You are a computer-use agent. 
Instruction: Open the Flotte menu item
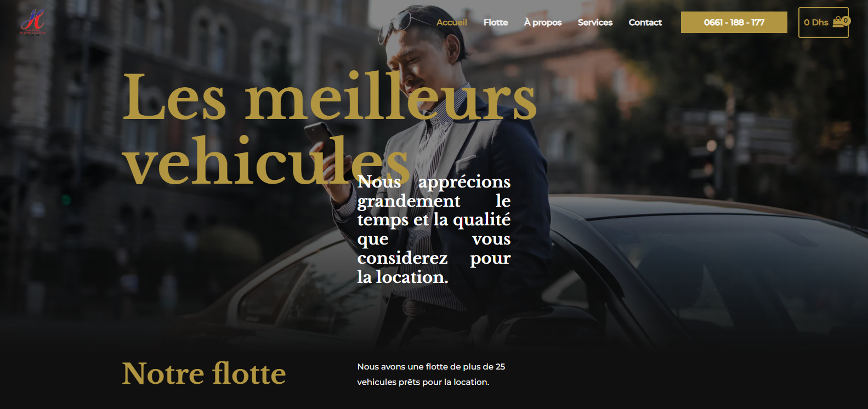click(x=496, y=22)
